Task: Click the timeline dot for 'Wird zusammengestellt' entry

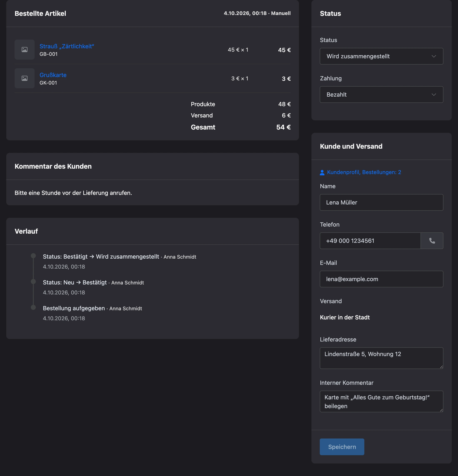Action: (x=33, y=256)
